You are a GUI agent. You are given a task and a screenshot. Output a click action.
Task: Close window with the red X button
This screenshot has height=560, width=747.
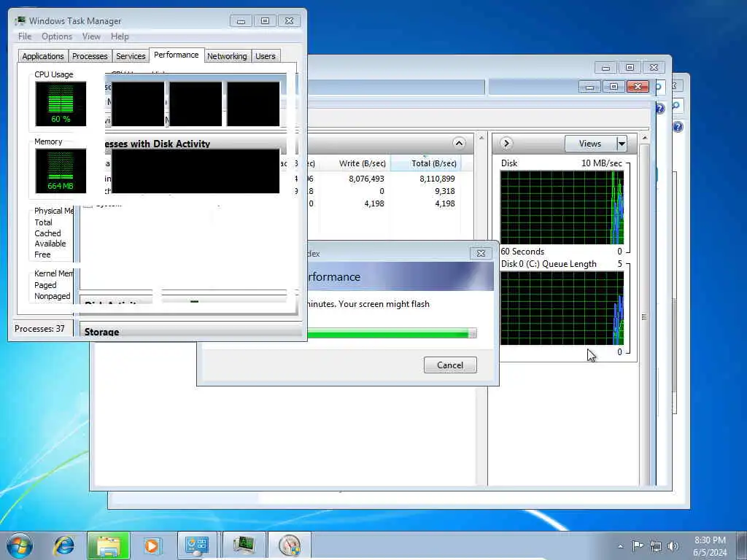pos(638,86)
